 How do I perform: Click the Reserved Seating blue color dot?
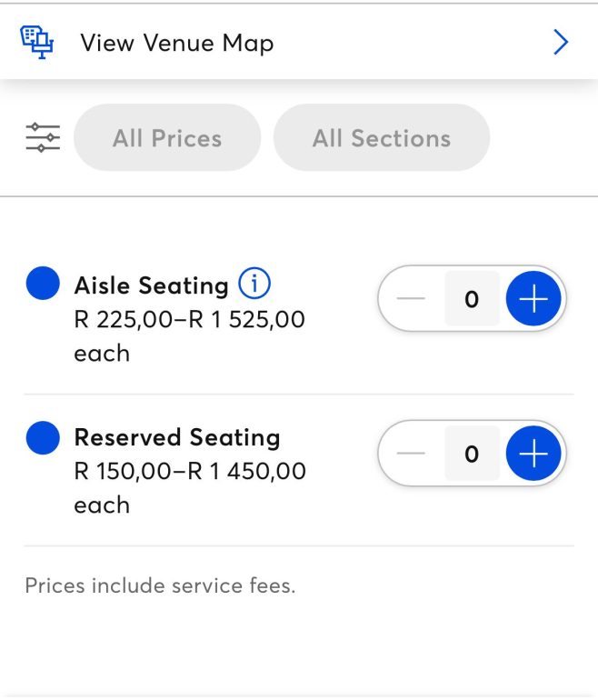43,437
